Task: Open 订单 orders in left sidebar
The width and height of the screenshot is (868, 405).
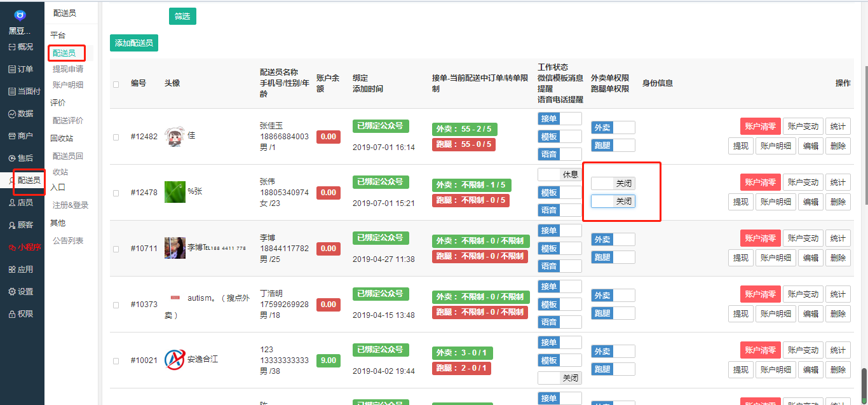Action: pos(21,69)
